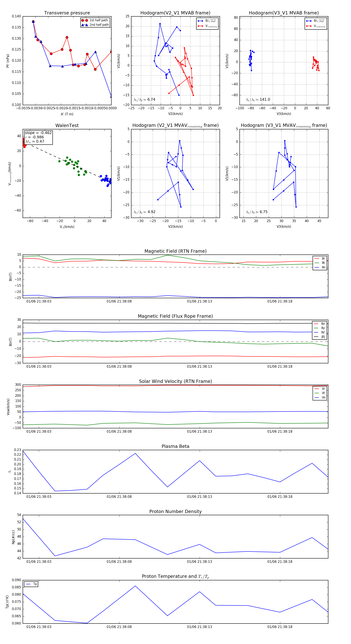Click the λ1/λ3 ≈ 141.0 annotation text
The height and width of the screenshot is (644, 351).
click(x=258, y=100)
